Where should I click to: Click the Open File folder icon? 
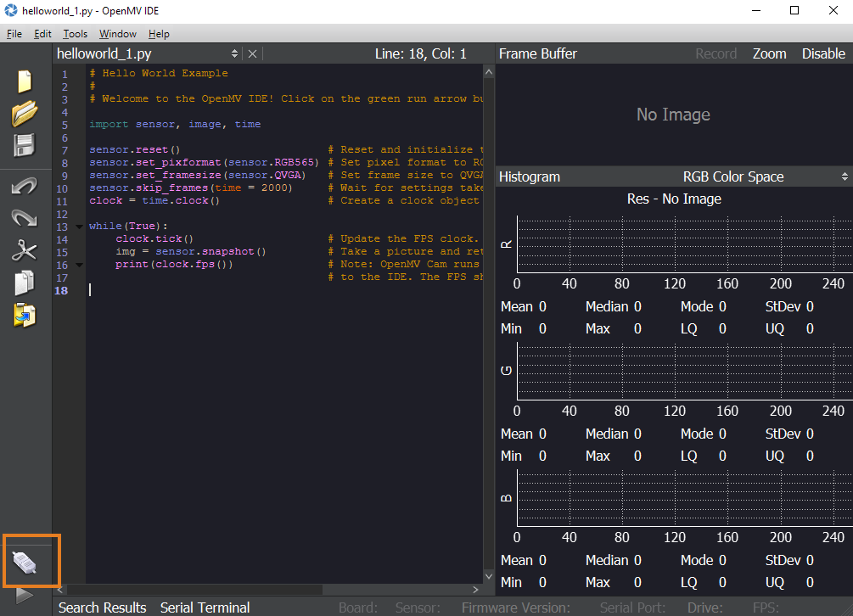tap(25, 114)
